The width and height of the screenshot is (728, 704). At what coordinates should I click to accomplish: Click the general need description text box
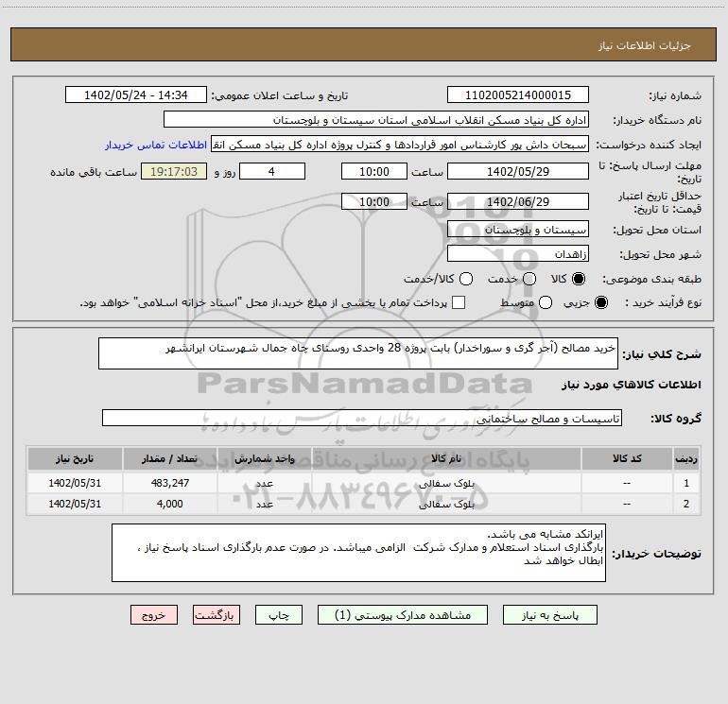click(x=358, y=353)
